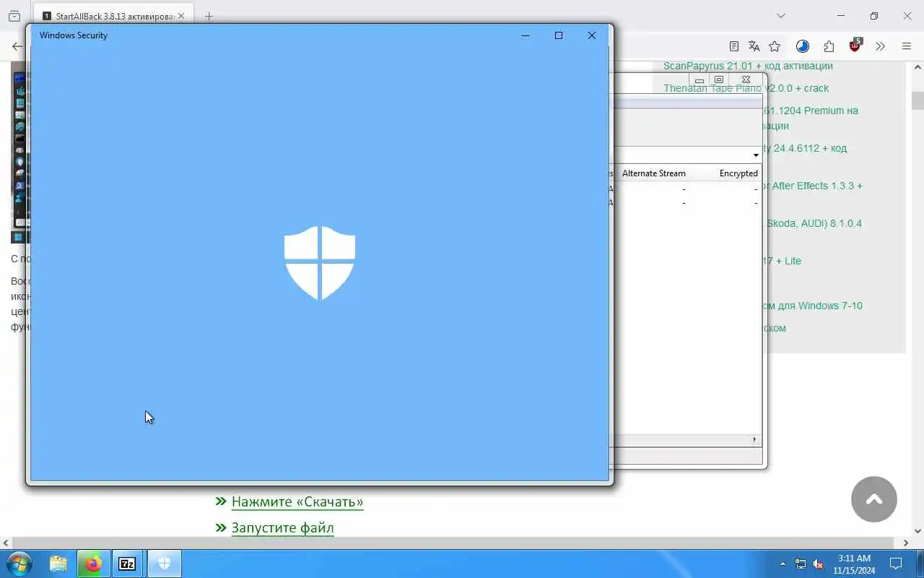Open notification center icon
924x578 pixels.
[896, 564]
